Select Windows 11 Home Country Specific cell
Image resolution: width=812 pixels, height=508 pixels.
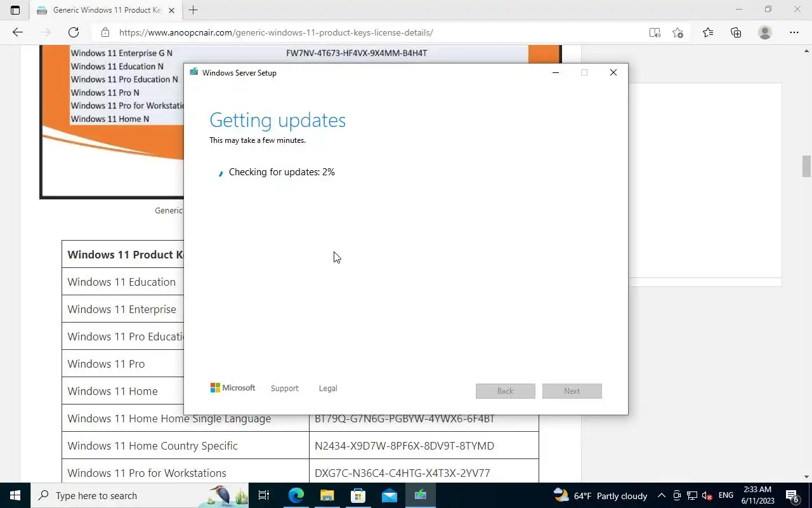tap(185, 446)
